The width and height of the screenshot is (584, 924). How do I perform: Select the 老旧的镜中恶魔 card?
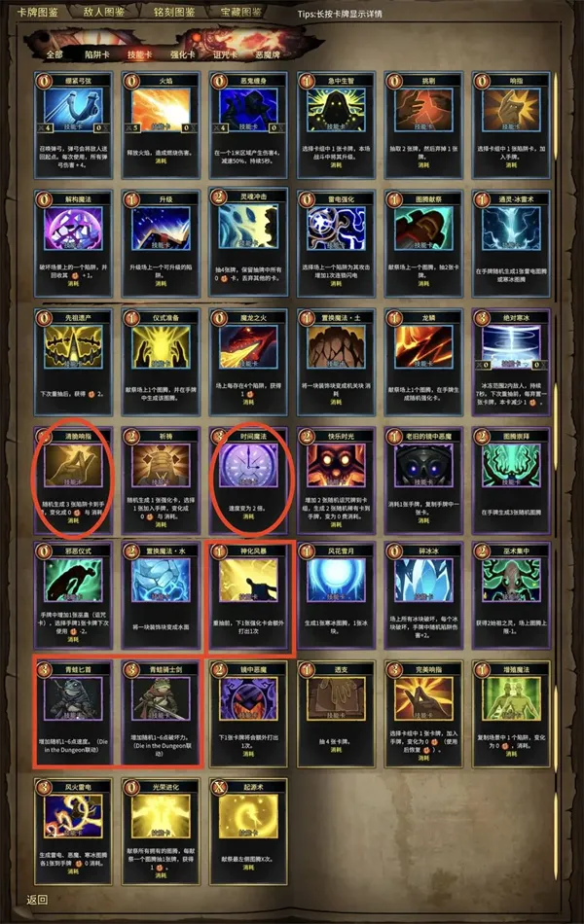click(423, 480)
